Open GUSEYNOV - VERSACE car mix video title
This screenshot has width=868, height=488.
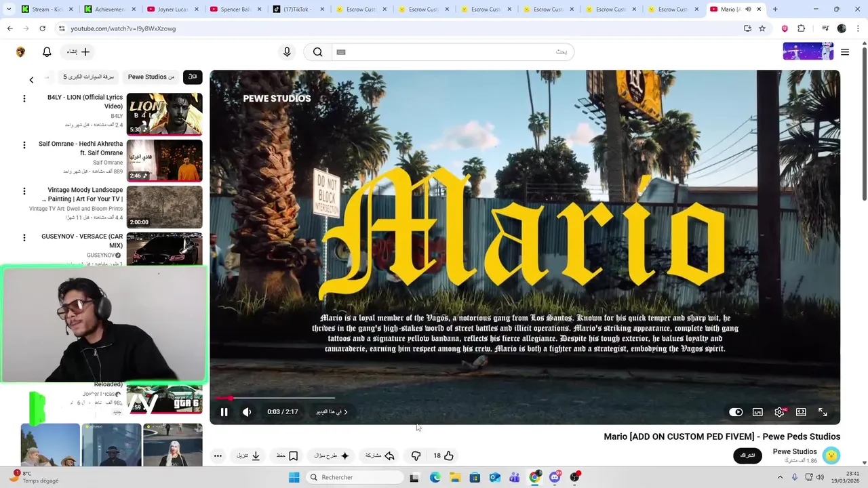(x=82, y=241)
